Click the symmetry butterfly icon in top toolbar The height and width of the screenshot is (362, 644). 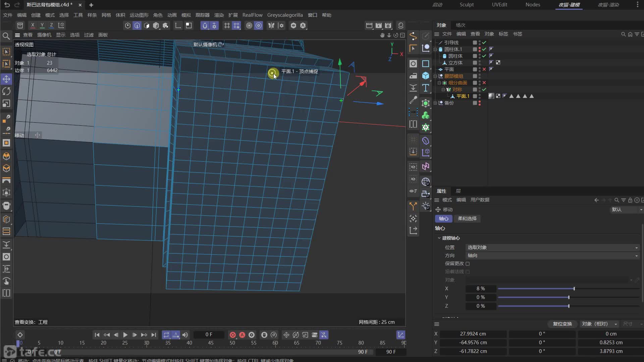[271, 25]
